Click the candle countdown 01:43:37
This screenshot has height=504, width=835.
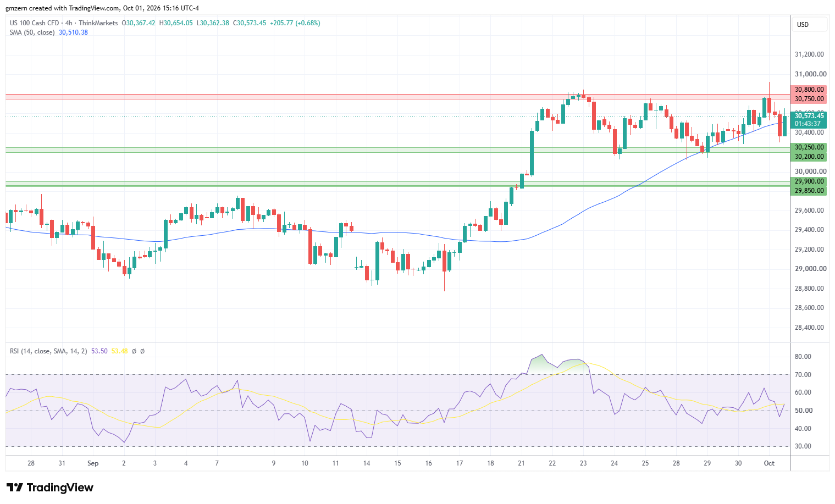[x=808, y=124]
